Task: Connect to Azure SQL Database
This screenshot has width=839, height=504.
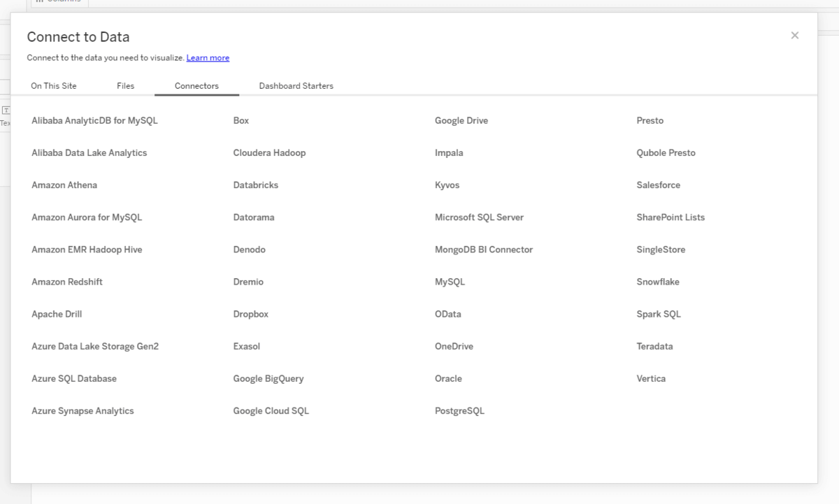Action: [x=74, y=378]
